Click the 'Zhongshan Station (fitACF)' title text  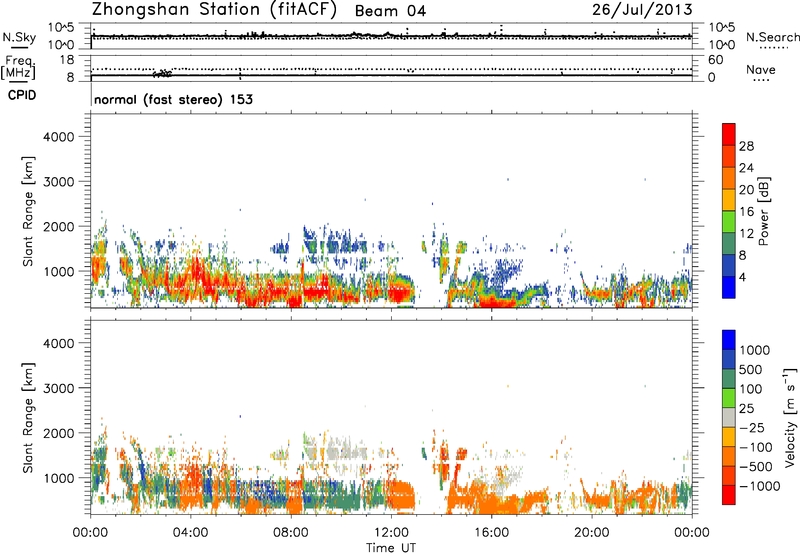pyautogui.click(x=214, y=10)
